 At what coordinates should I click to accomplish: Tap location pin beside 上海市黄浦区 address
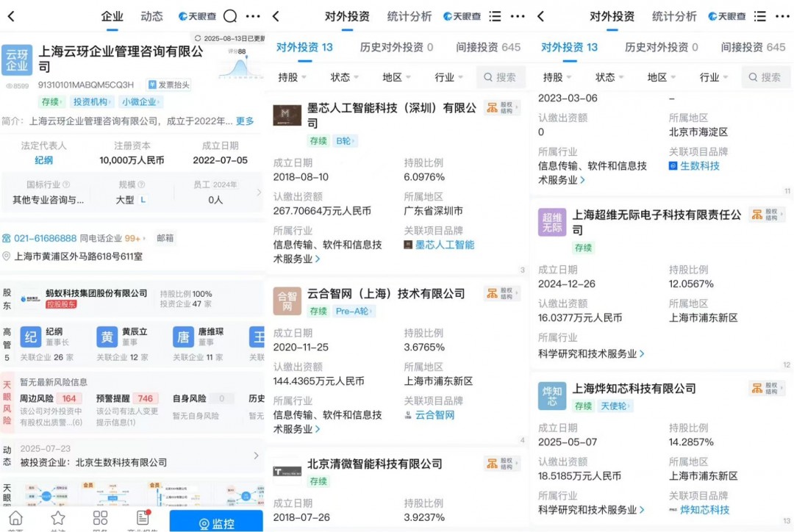(x=6, y=256)
